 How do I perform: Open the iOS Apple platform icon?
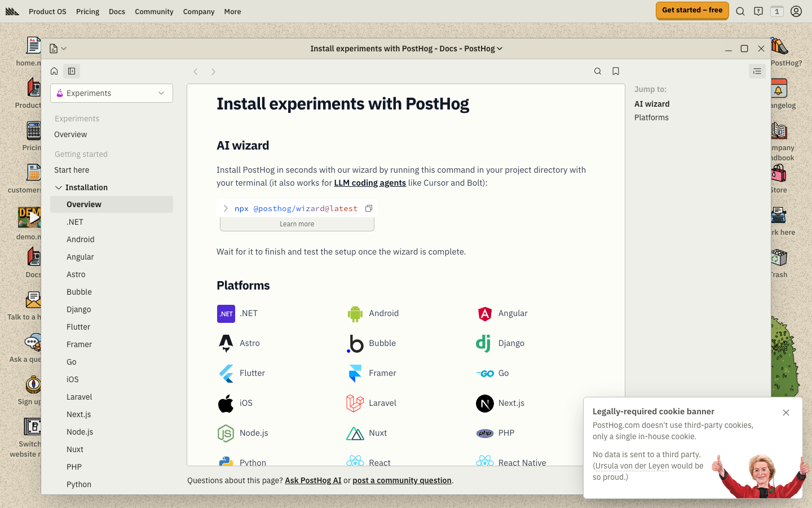point(226,403)
